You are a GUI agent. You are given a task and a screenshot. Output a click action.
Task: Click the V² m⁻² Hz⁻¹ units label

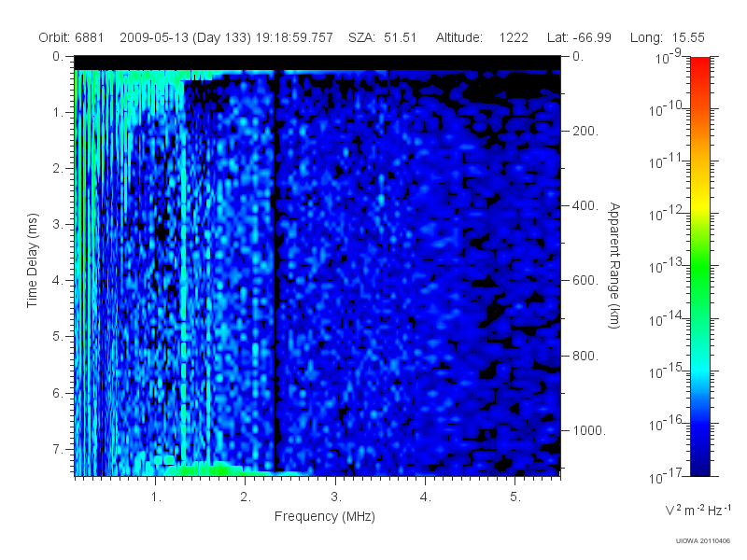click(x=698, y=510)
